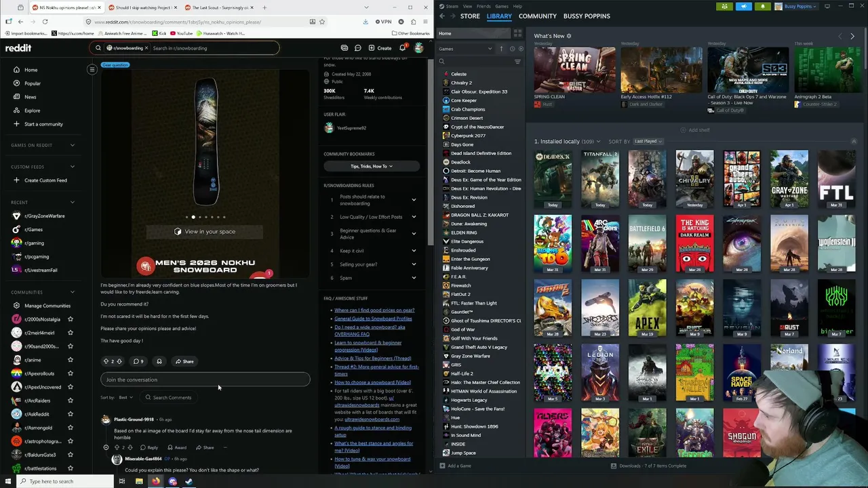Click What's New settings gear in Steam
The width and height of the screenshot is (868, 488).
[x=569, y=36]
